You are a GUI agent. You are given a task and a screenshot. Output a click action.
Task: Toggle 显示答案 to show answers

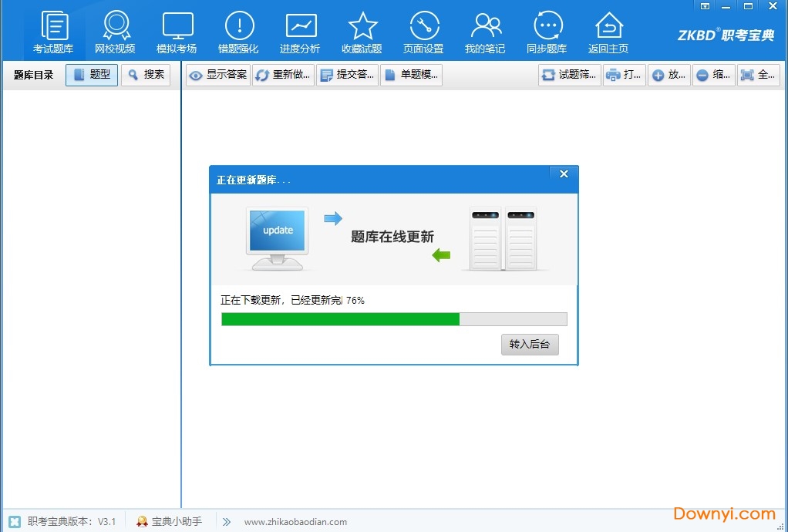point(217,75)
